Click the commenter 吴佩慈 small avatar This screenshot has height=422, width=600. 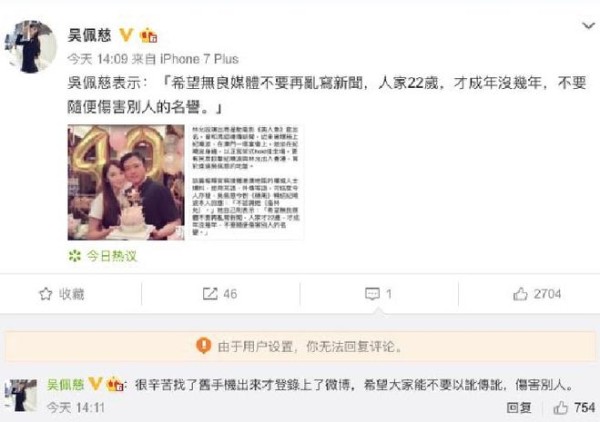[x=21, y=395]
